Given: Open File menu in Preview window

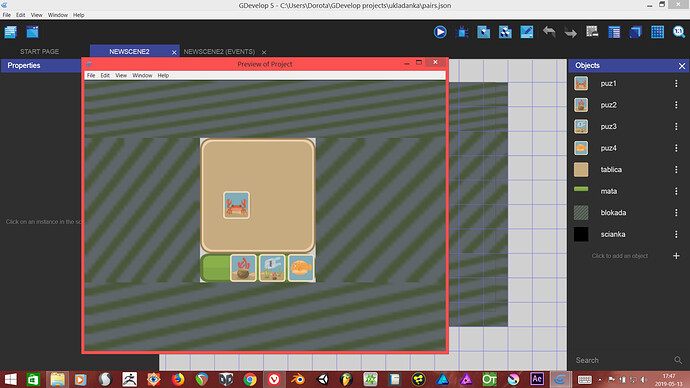Looking at the screenshot, I should 91,75.
